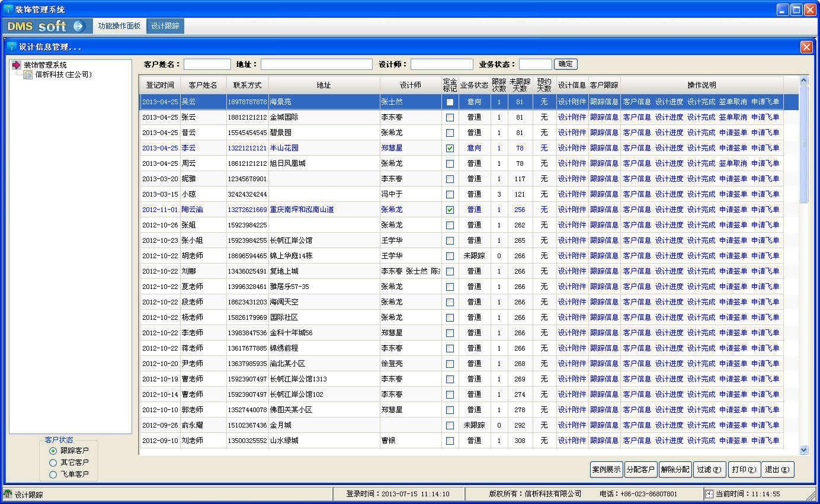Click the 打印 button
Image resolution: width=820 pixels, height=504 pixels.
click(x=744, y=470)
